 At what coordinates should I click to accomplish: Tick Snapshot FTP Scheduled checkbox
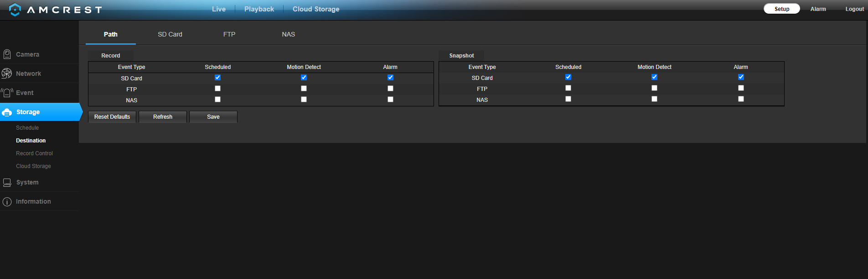pyautogui.click(x=568, y=88)
